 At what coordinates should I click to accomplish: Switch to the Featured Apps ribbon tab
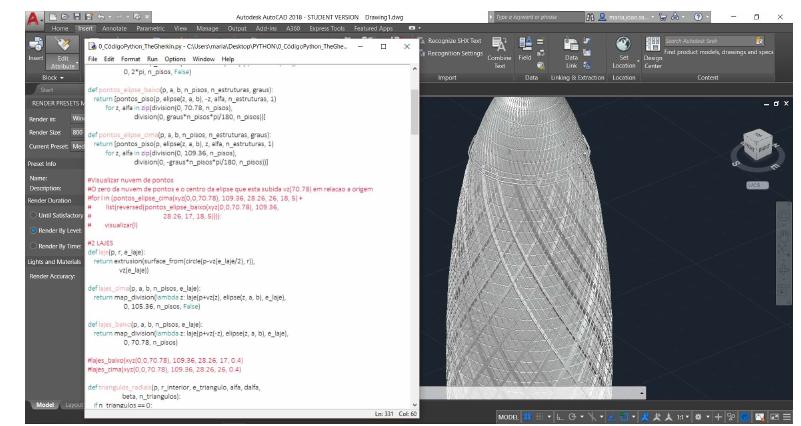pos(373,29)
